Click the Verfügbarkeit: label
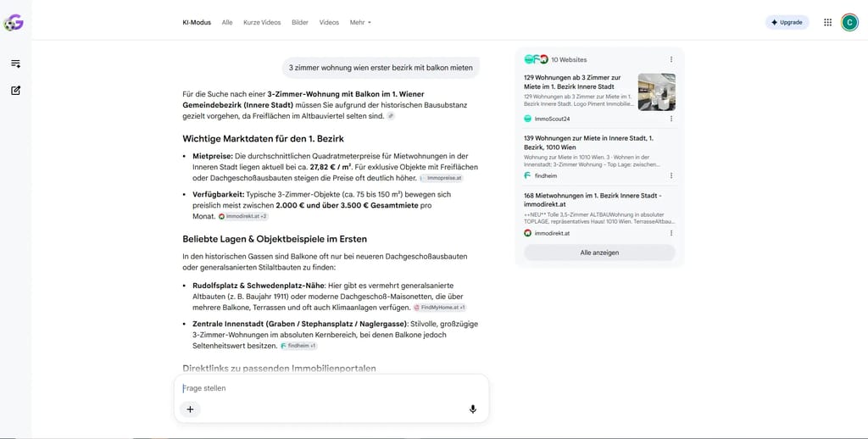Viewport: 868px width, 439px height. click(x=218, y=195)
